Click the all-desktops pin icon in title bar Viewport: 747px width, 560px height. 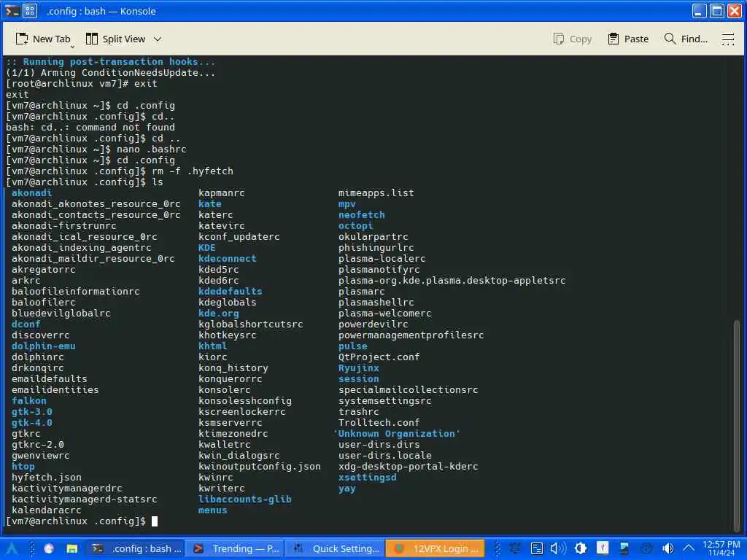(29, 11)
